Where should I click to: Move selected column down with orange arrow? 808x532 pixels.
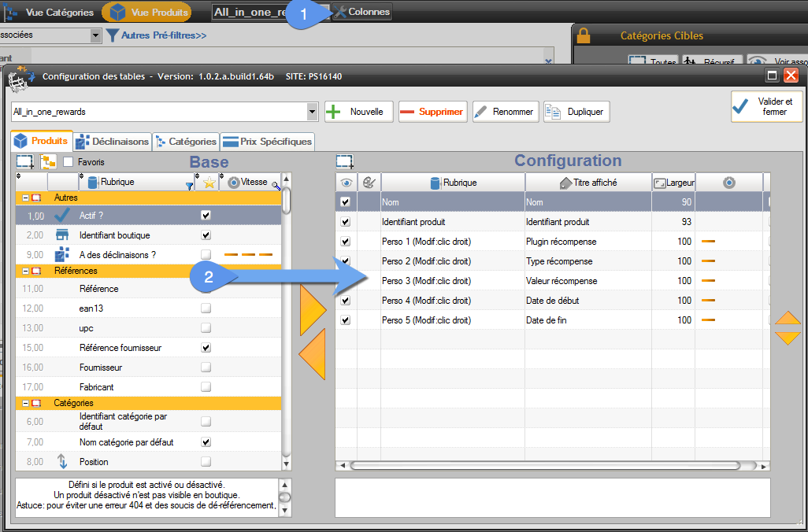[x=788, y=338]
